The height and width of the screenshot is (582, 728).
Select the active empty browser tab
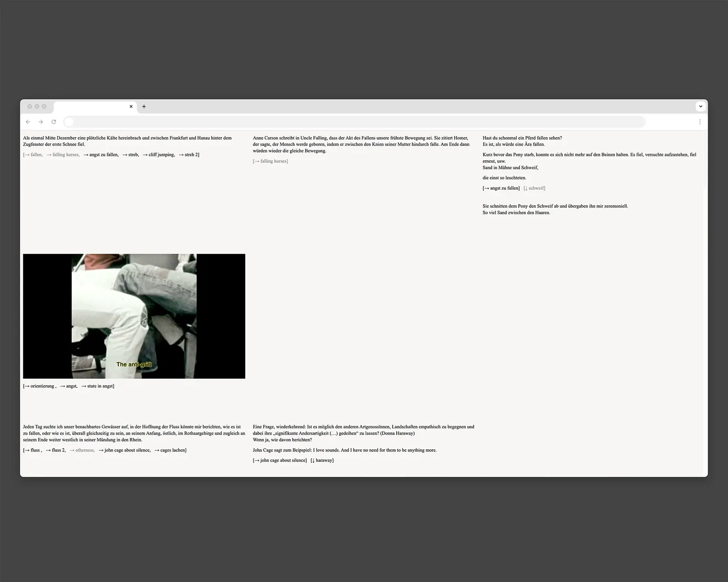click(x=91, y=107)
